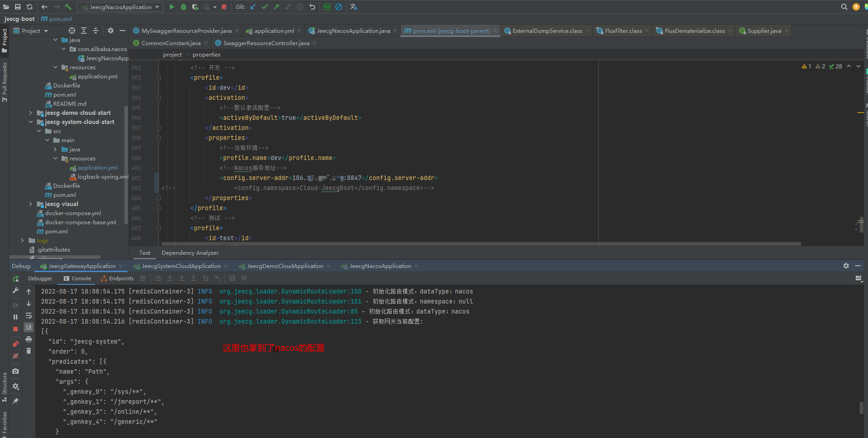This screenshot has height=438, width=868.
Task: Open JeecgNacosApplication run configuration dropdown
Action: [120, 7]
